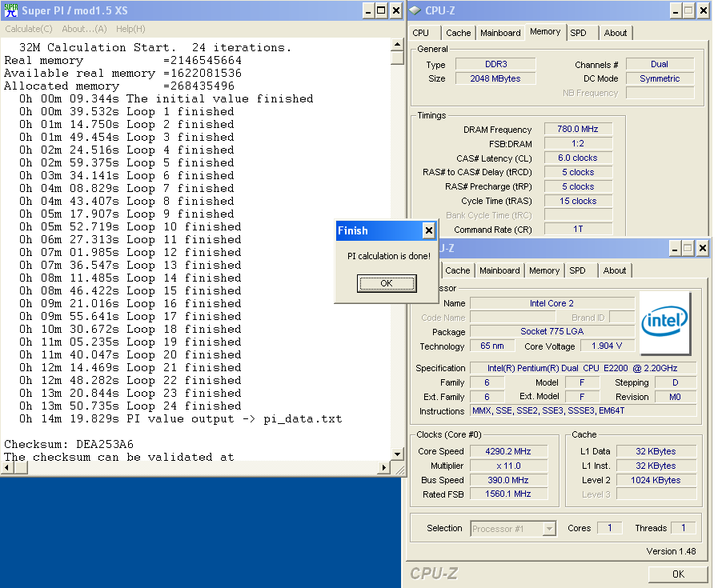The image size is (718, 588).
Task: Click the memory Size field 2048 MBytes
Action: click(495, 78)
